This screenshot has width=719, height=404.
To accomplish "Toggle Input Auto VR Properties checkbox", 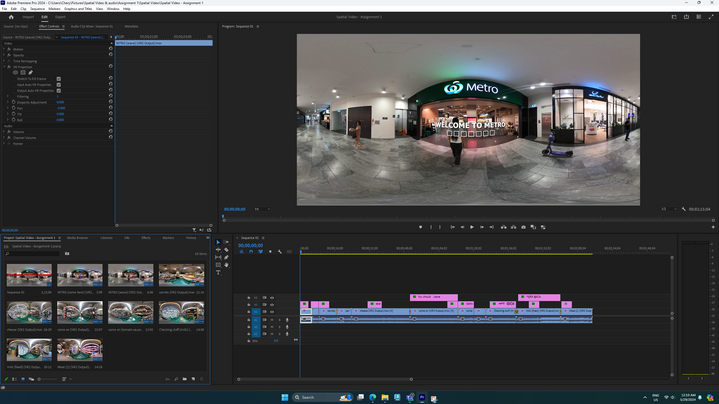I will point(59,85).
